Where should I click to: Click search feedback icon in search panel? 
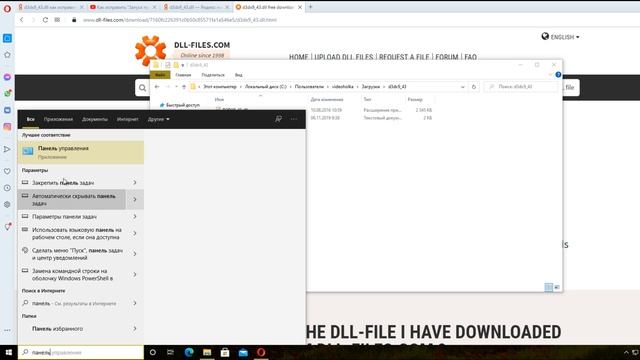pos(278,119)
